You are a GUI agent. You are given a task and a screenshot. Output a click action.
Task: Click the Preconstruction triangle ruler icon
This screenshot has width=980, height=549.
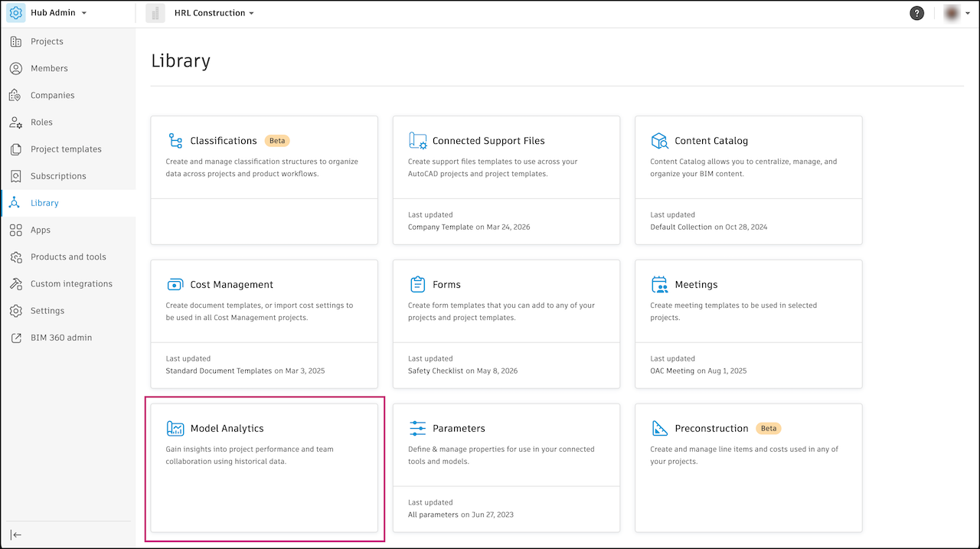tap(660, 429)
